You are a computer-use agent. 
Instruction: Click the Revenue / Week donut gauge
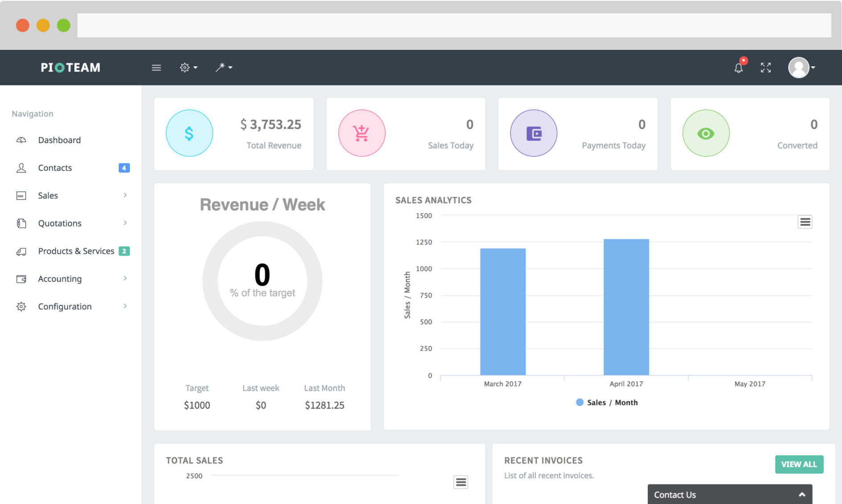[262, 281]
